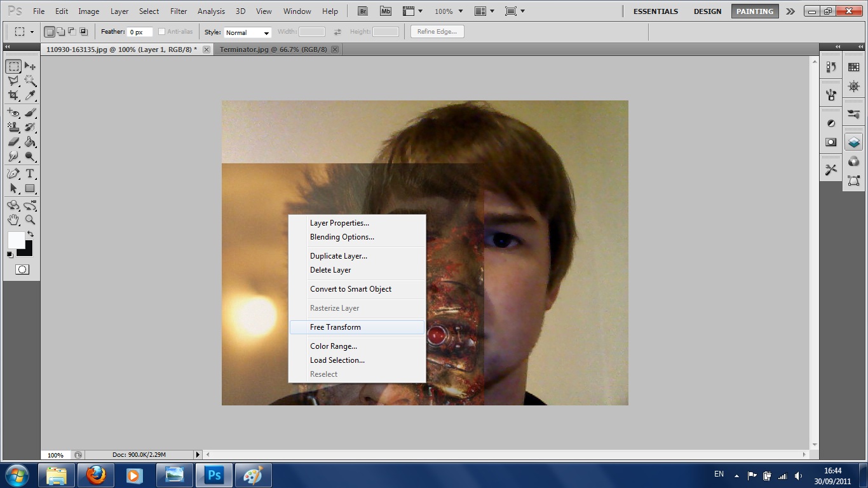Viewport: 868px width, 488px height.
Task: Open the Filter menu
Action: coord(179,11)
